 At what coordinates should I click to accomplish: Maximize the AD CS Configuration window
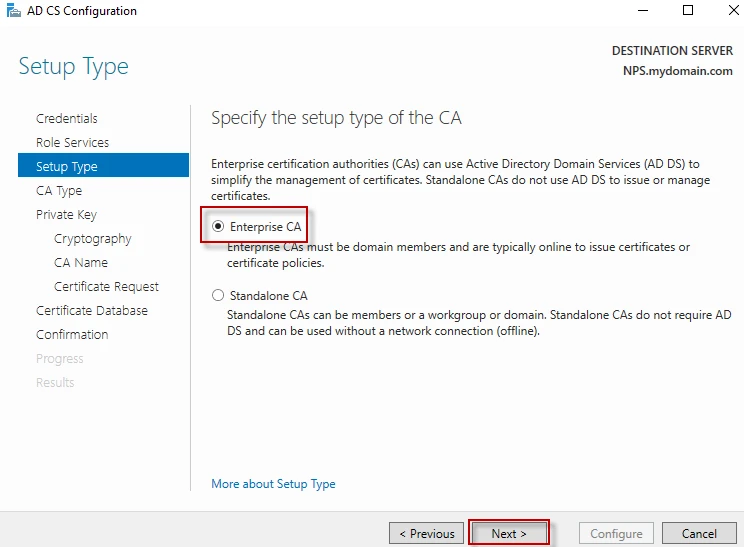pyautogui.click(x=687, y=11)
